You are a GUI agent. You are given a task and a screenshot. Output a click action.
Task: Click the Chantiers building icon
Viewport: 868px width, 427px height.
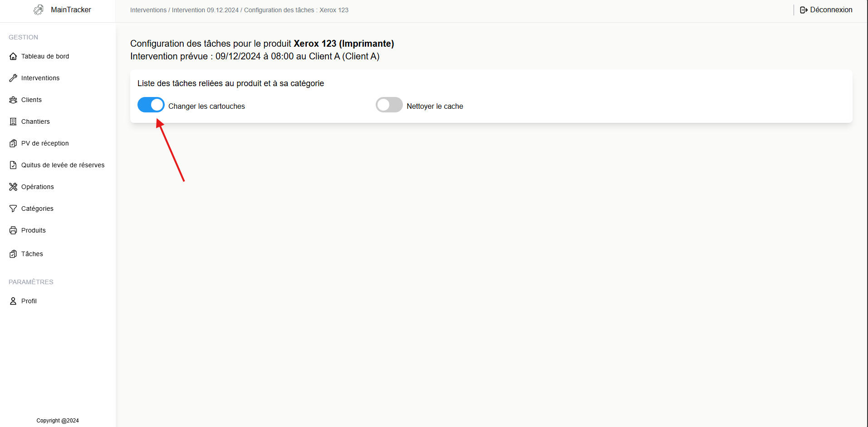point(13,121)
